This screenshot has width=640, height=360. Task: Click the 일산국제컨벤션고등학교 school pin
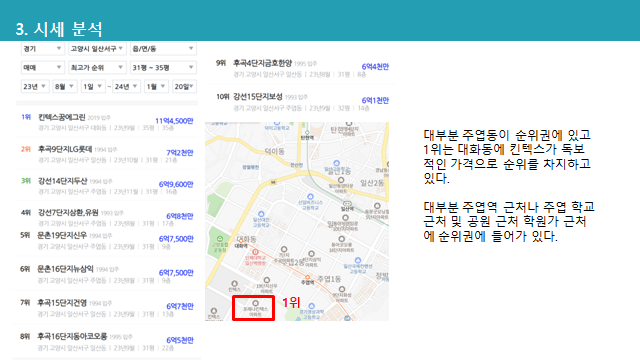(x=358, y=260)
